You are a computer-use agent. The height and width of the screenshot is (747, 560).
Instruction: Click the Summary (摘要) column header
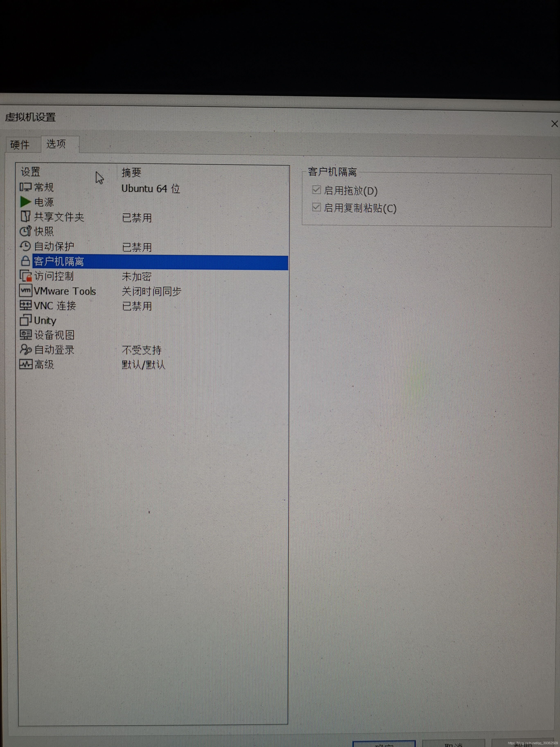click(132, 173)
